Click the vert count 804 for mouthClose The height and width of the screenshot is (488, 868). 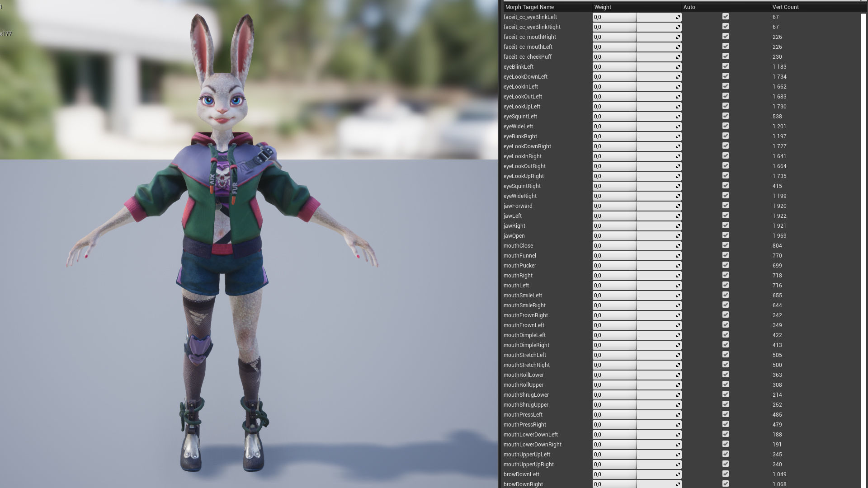click(x=777, y=246)
